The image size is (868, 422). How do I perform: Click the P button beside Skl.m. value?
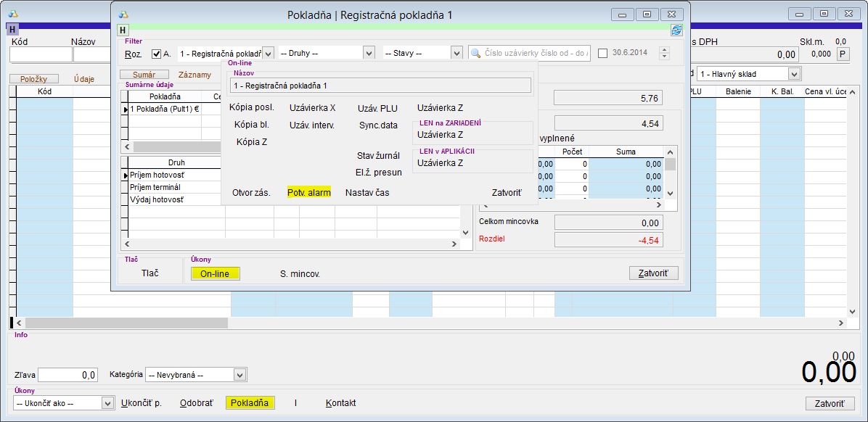click(843, 54)
